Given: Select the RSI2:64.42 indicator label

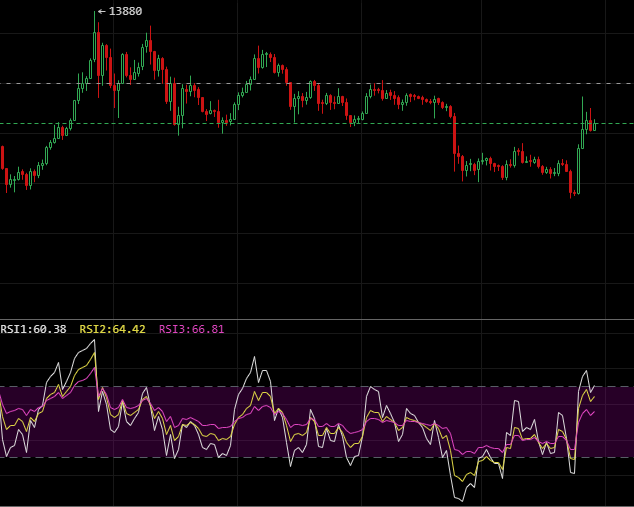Looking at the screenshot, I should pyautogui.click(x=112, y=329).
